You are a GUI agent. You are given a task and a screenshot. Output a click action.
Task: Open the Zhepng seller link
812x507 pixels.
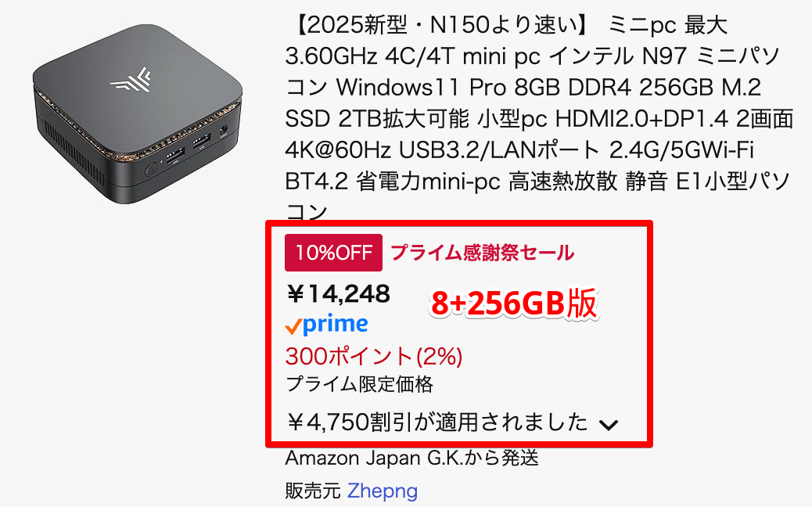click(x=383, y=491)
